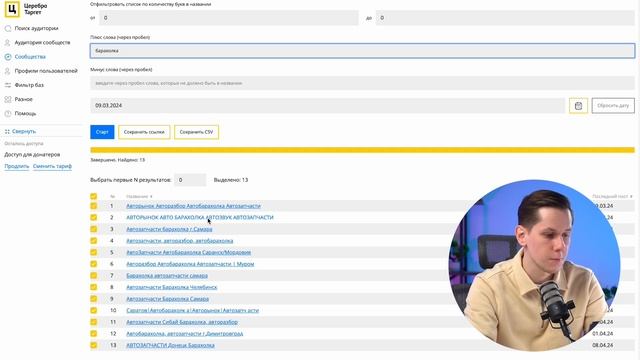Image resolution: width=640 pixels, height=360 pixels.
Task: Click the Сбросить дату button
Action: tap(613, 106)
